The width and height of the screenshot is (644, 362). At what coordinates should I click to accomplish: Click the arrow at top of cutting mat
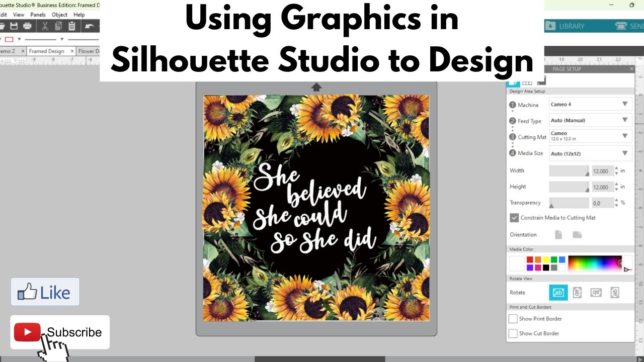(316, 87)
